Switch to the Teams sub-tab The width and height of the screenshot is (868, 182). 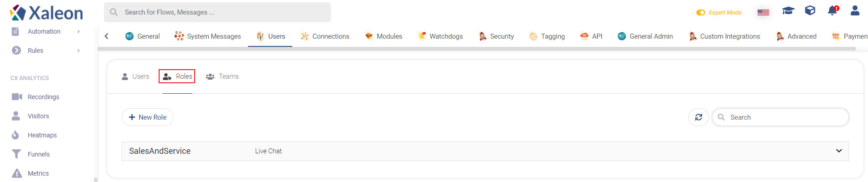pos(222,76)
